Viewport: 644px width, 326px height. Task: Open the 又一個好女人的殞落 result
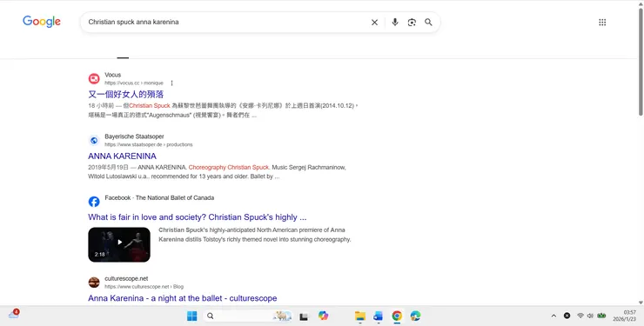click(x=125, y=94)
